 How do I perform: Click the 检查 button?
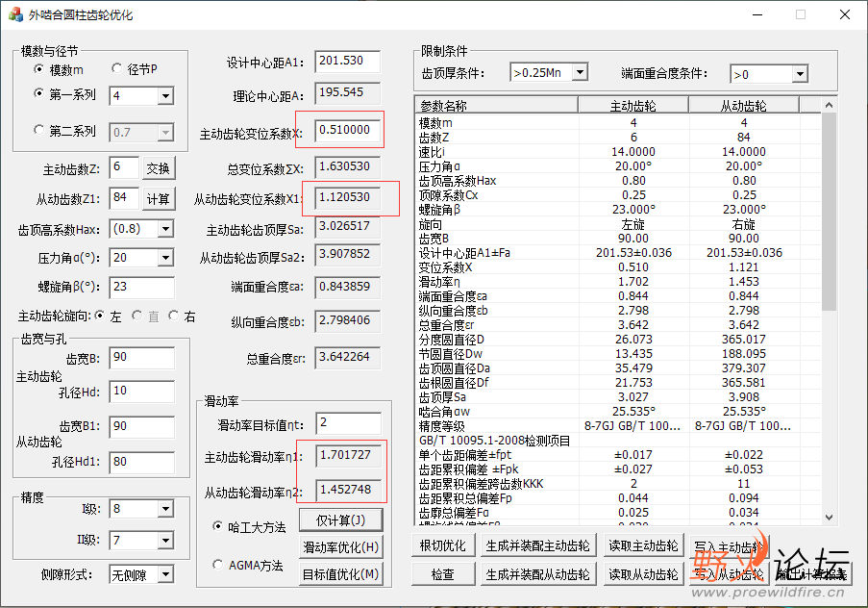click(x=443, y=574)
